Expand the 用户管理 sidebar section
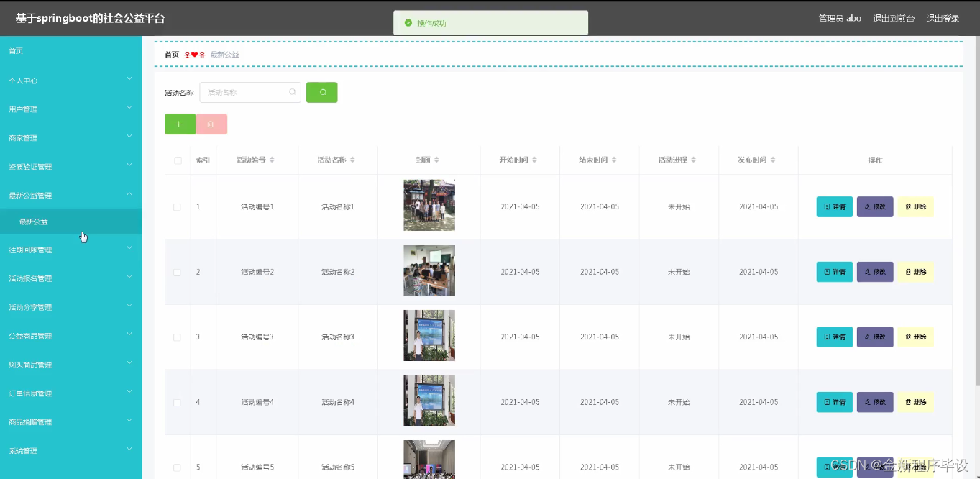Screen dimensions: 980x479 coord(70,109)
